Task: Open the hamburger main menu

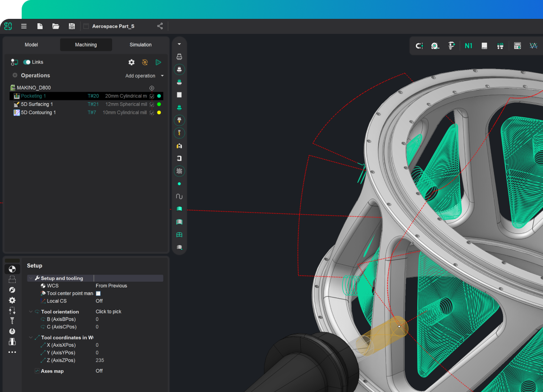Action: (x=24, y=26)
